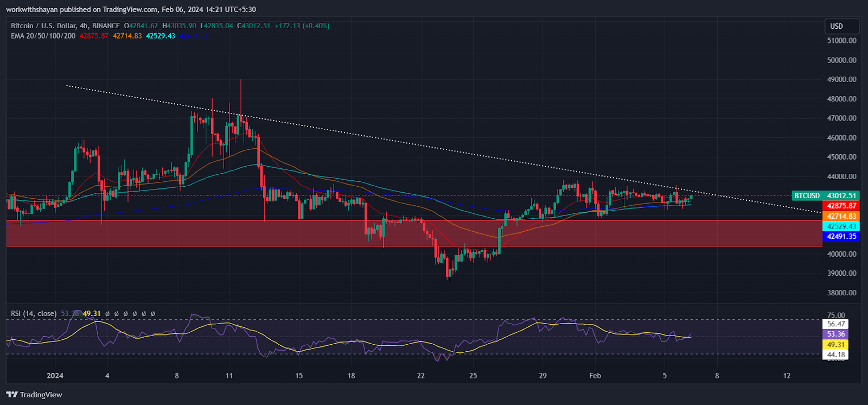Click the red 42875.87 tag on the price axis
This screenshot has height=405, width=868.
(841, 206)
